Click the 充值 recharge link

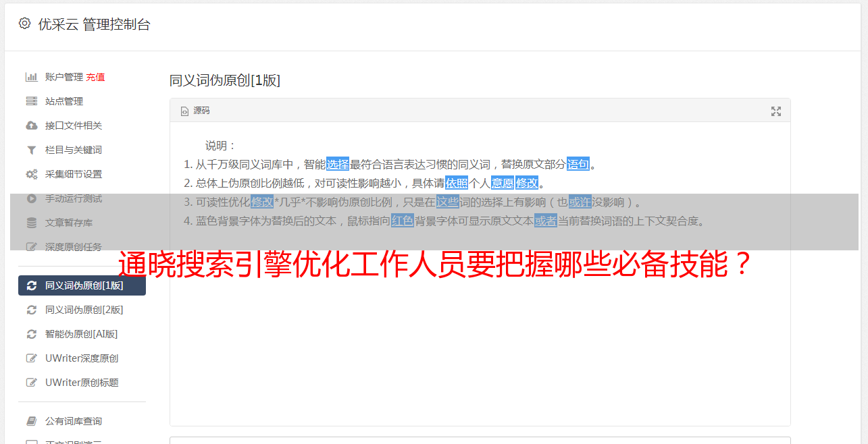pos(95,77)
